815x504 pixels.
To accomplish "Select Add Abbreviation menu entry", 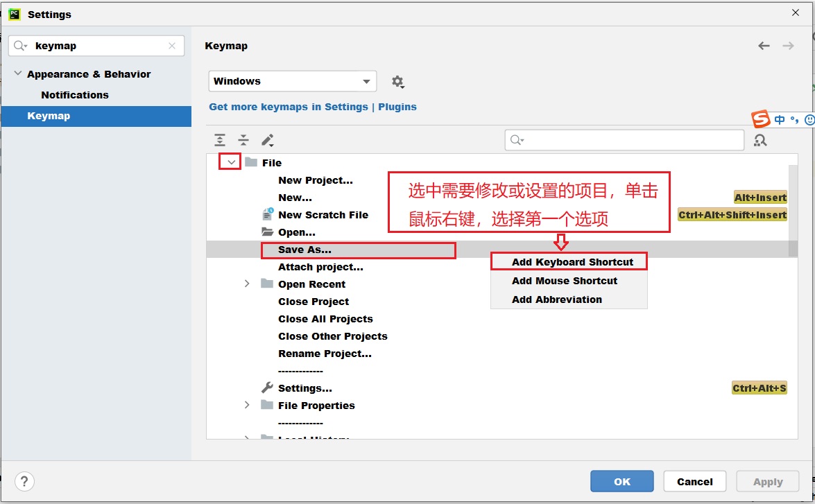I will click(x=556, y=299).
